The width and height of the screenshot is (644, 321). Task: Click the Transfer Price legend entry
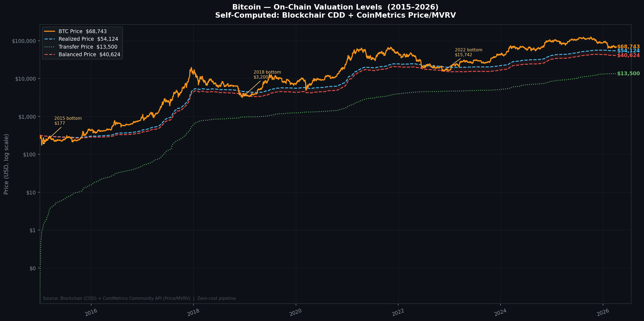[88, 47]
